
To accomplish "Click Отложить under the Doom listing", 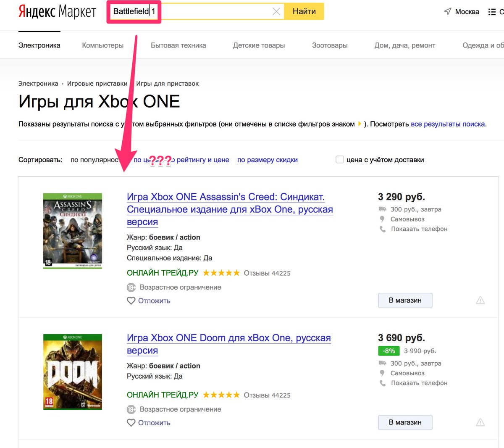I will (x=154, y=422).
